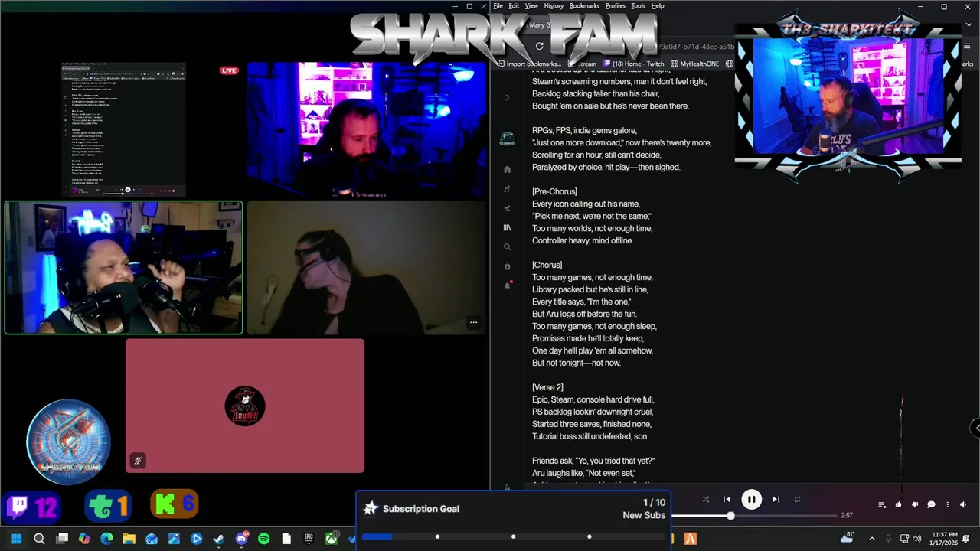Skip to the next track
980x551 pixels.
click(776, 500)
